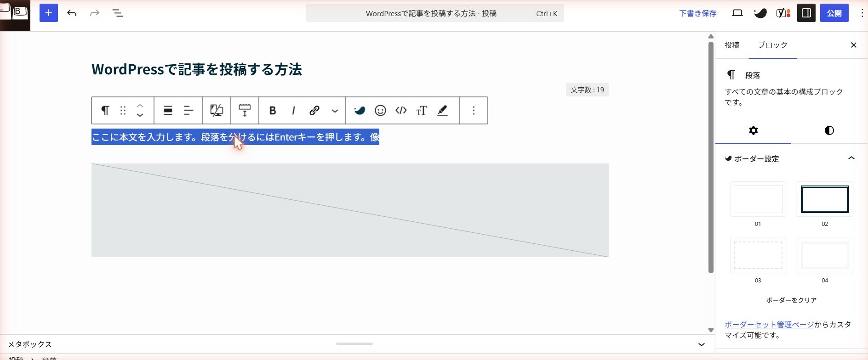Click the 公開 publish button
Screen dimensions: 868x360
[x=834, y=13]
